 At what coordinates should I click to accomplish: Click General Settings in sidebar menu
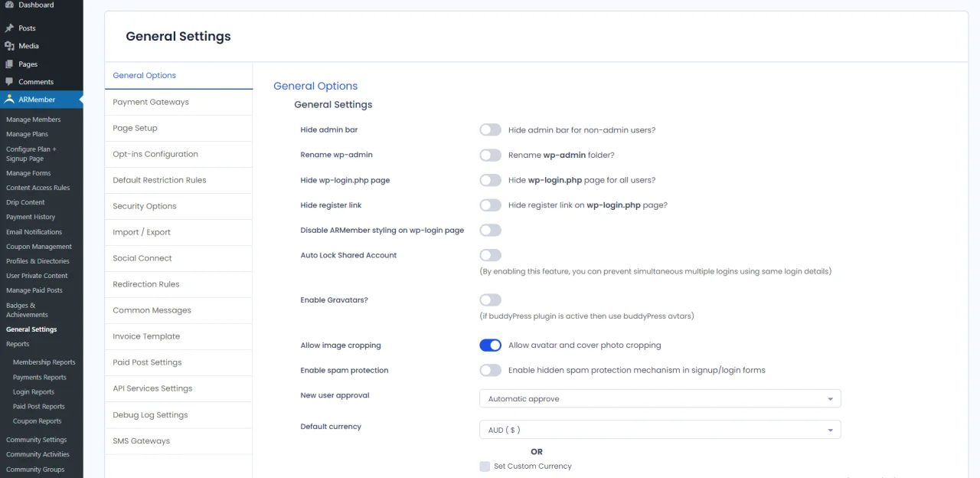[31, 329]
